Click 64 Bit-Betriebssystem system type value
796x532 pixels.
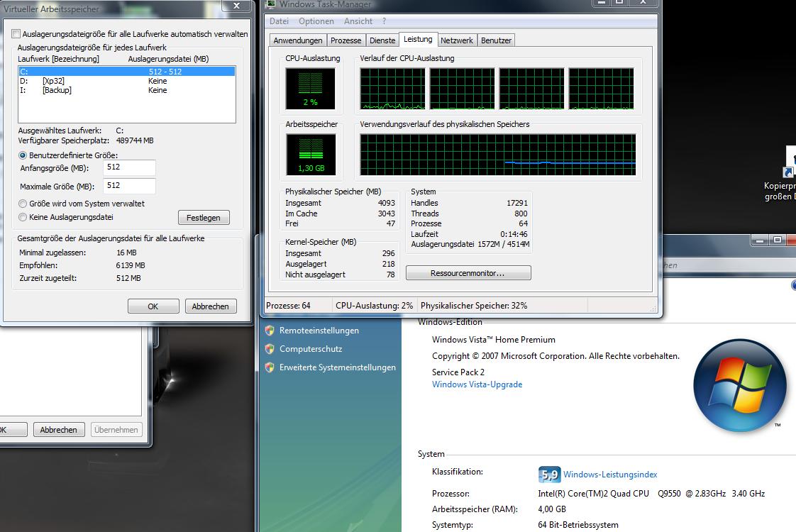click(578, 525)
